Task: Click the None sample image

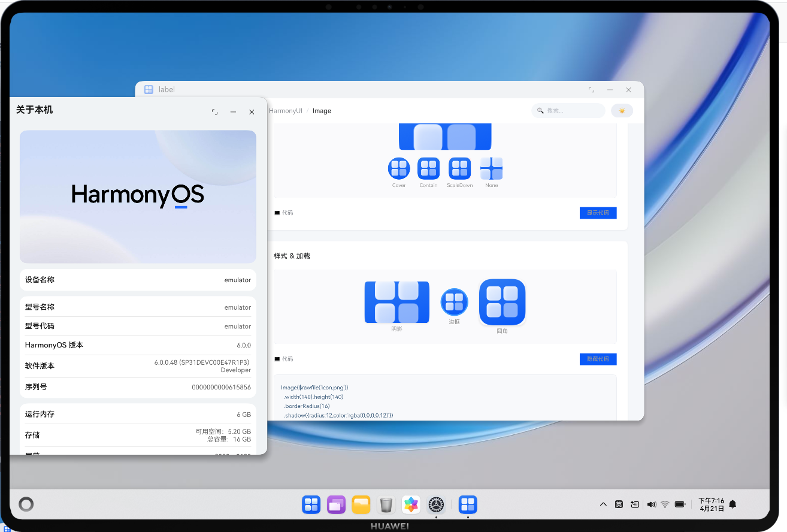Action: click(x=491, y=168)
